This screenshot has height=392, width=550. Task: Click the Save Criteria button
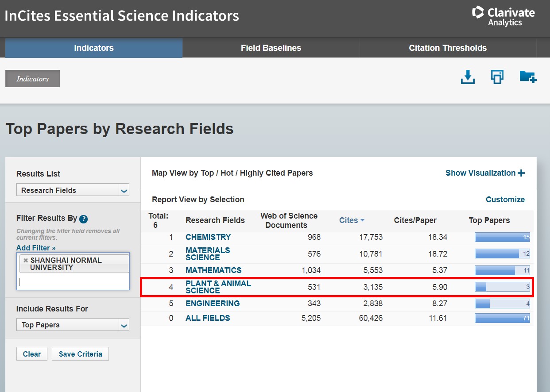pos(80,354)
